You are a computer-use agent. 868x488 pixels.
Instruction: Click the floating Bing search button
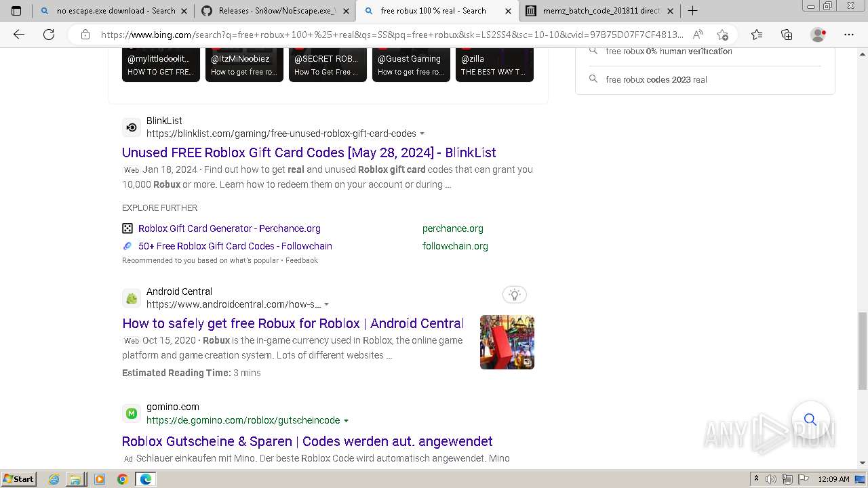(810, 420)
